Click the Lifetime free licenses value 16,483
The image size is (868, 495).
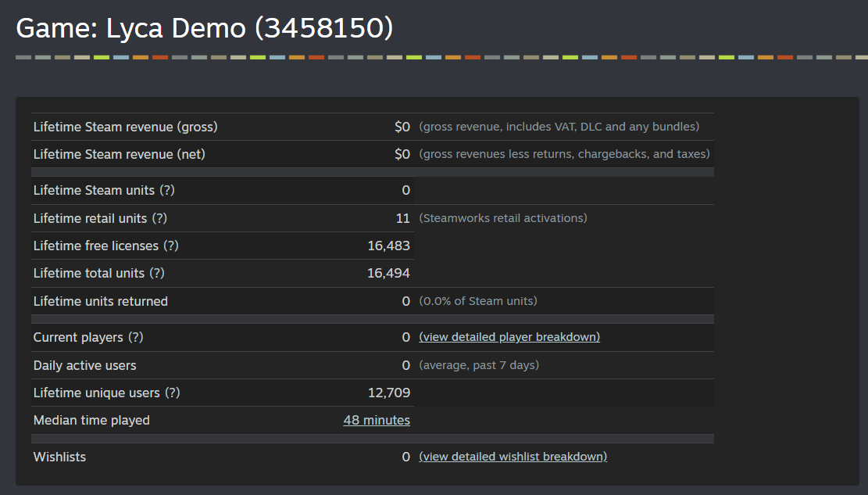coord(388,246)
